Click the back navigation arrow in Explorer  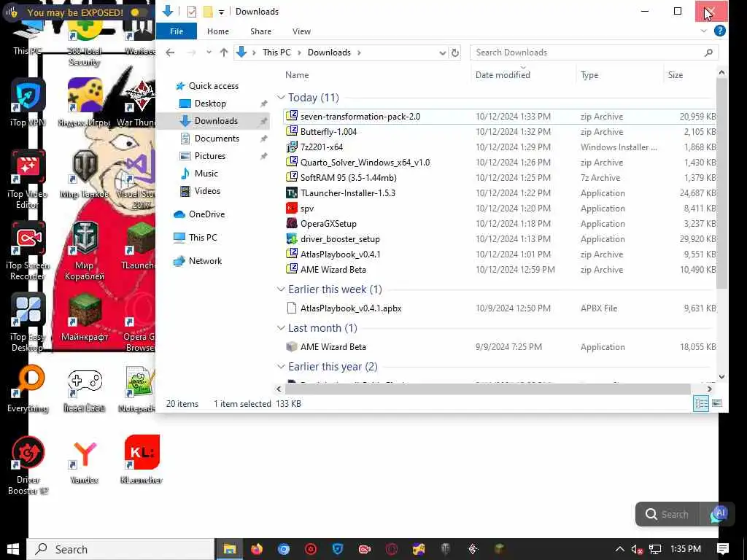point(170,52)
